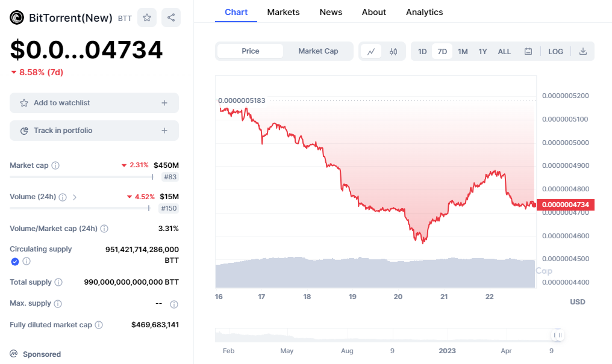This screenshot has width=612, height=364.
Task: Set chart range to 7D
Action: [442, 52]
